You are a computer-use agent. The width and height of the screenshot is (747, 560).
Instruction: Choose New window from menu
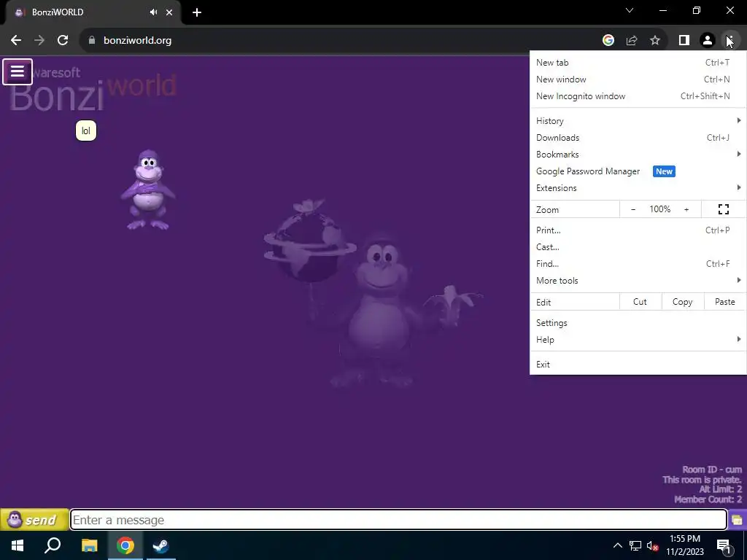pyautogui.click(x=638, y=79)
